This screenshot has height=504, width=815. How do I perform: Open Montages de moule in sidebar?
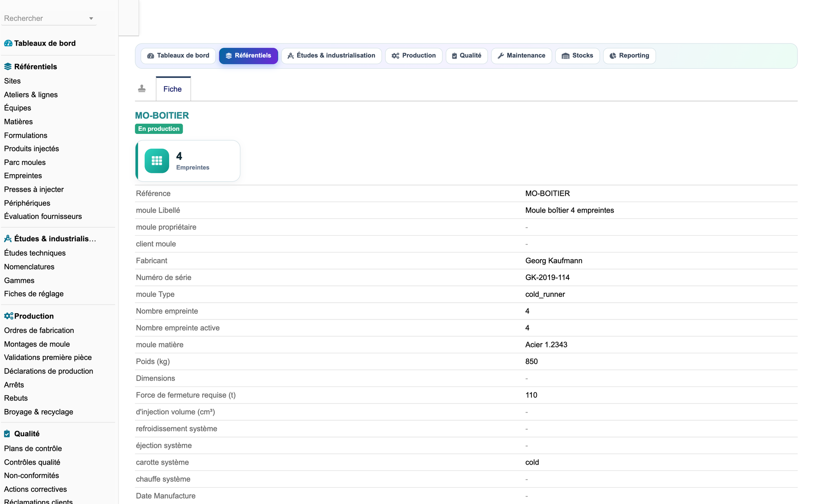37,344
